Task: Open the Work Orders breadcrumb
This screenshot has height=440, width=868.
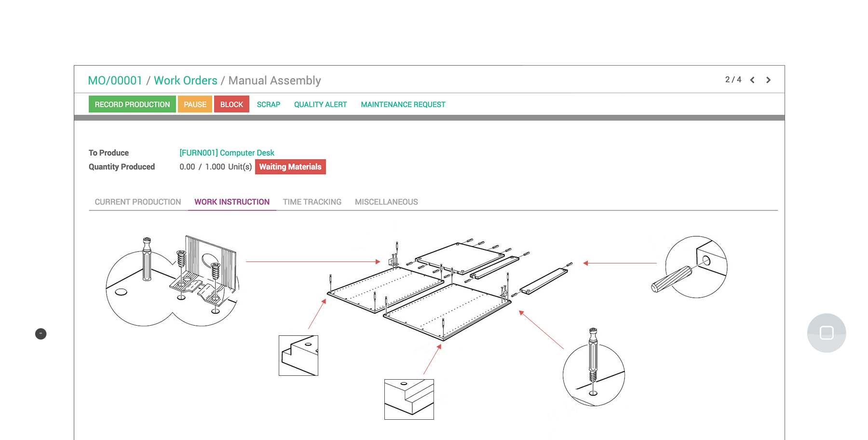Action: pyautogui.click(x=186, y=80)
